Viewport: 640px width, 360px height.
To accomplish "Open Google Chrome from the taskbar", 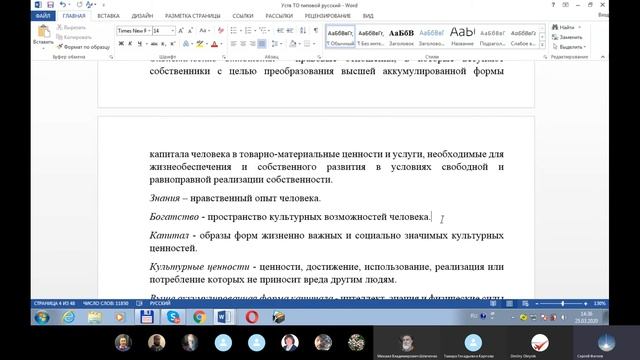I will 200,317.
